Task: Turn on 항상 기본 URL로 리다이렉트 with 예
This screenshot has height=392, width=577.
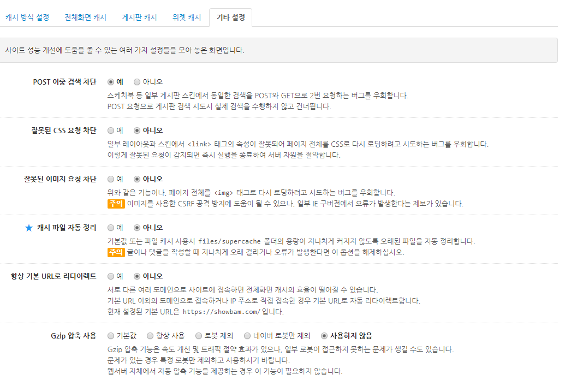Action: (x=111, y=276)
